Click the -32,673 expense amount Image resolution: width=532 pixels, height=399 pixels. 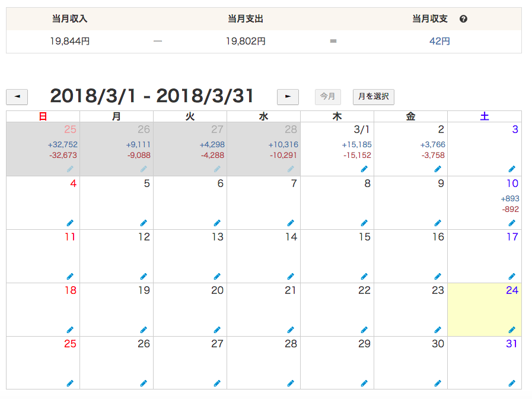coord(63,156)
